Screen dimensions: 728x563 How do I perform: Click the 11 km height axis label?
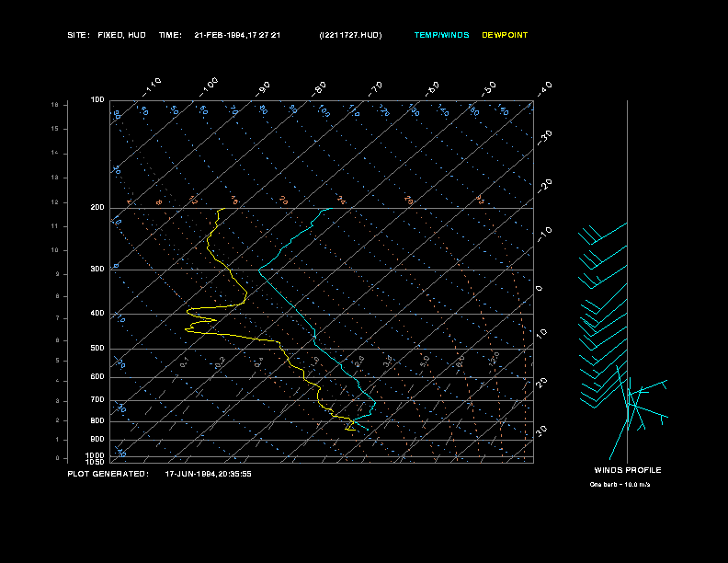point(55,226)
